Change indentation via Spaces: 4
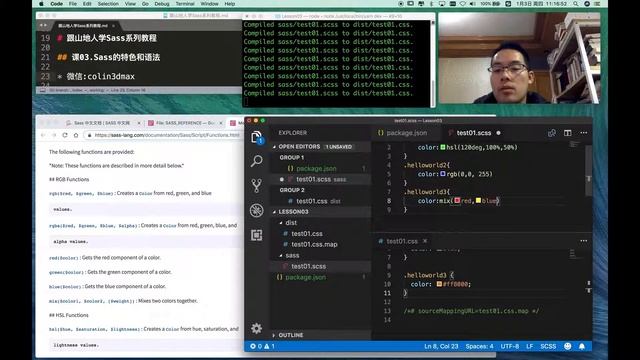 pyautogui.click(x=479, y=346)
